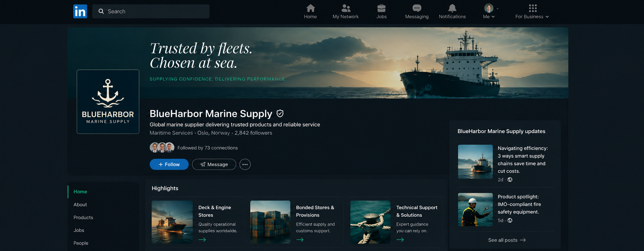
Task: Select the Jobs tab in sidebar
Action: (79, 230)
